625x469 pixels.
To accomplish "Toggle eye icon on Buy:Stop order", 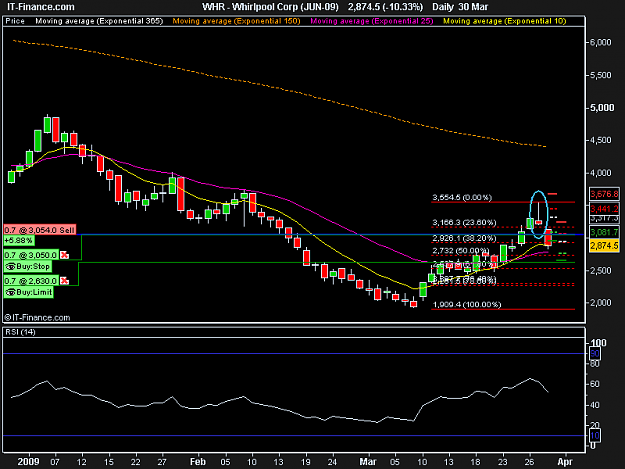I will pos(11,267).
